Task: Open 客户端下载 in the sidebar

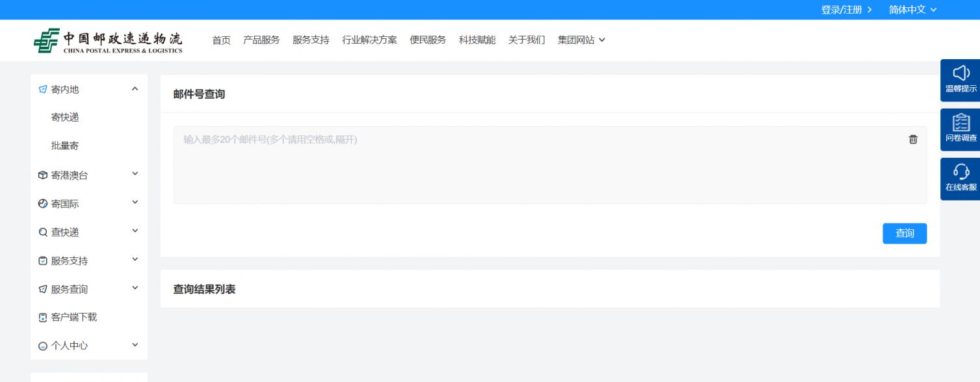Action: 74,318
